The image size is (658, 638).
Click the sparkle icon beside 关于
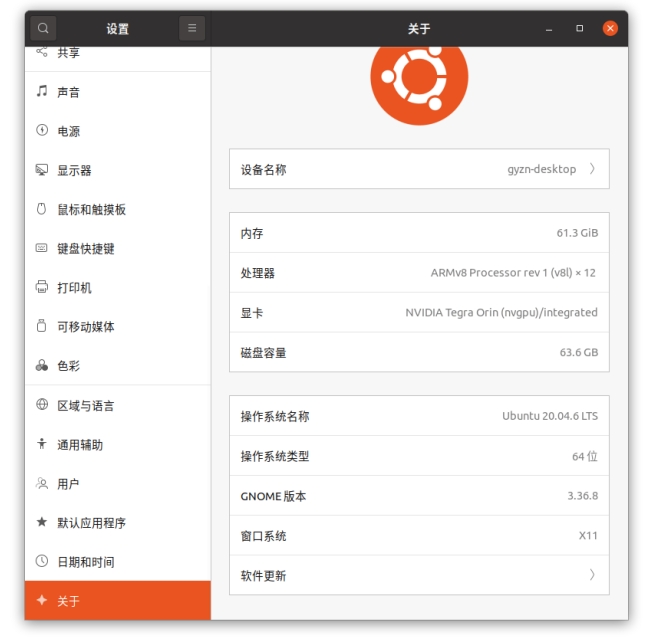click(x=42, y=600)
